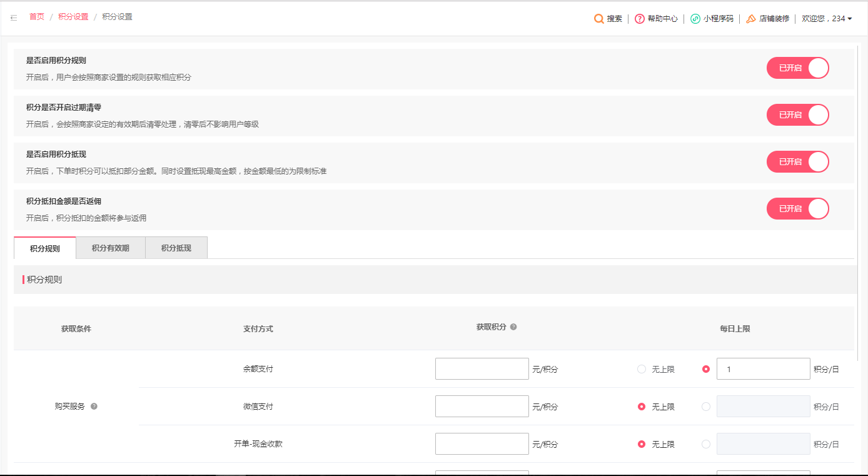
Task: Click the green 小程序码 icon
Action: click(695, 19)
